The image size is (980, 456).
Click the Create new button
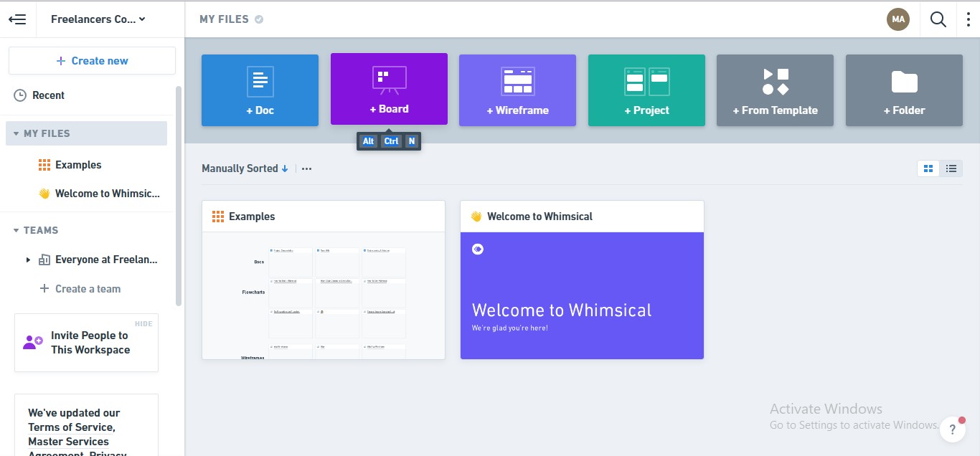[x=92, y=61]
